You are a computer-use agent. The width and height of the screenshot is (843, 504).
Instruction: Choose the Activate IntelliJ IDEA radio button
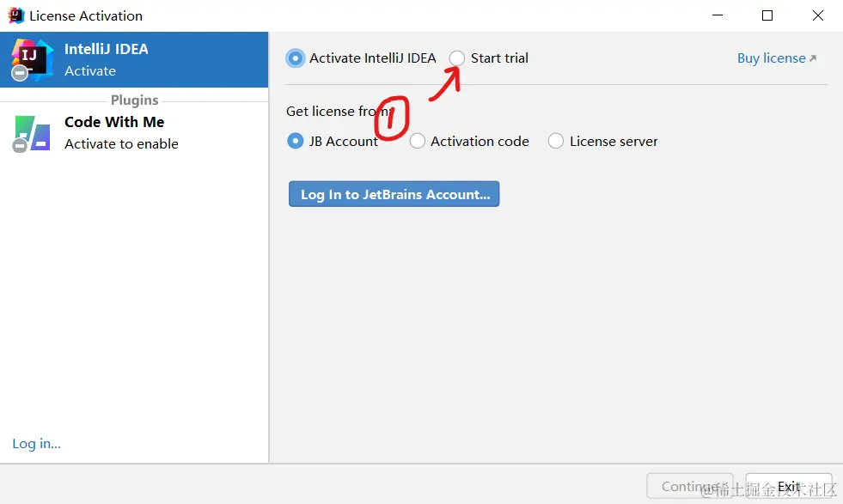click(295, 58)
